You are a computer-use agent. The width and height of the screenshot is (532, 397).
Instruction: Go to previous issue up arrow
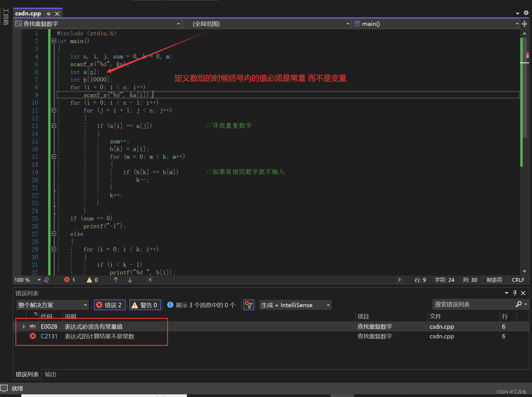click(x=116, y=280)
